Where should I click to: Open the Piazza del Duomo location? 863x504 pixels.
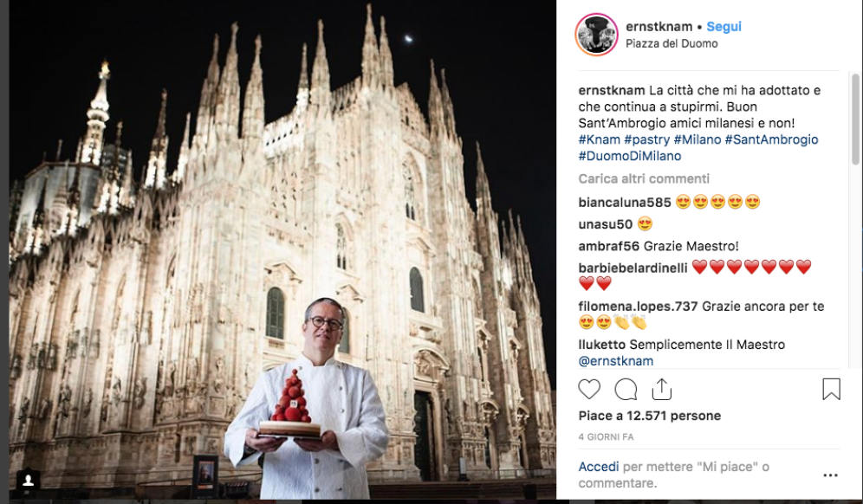(x=672, y=43)
